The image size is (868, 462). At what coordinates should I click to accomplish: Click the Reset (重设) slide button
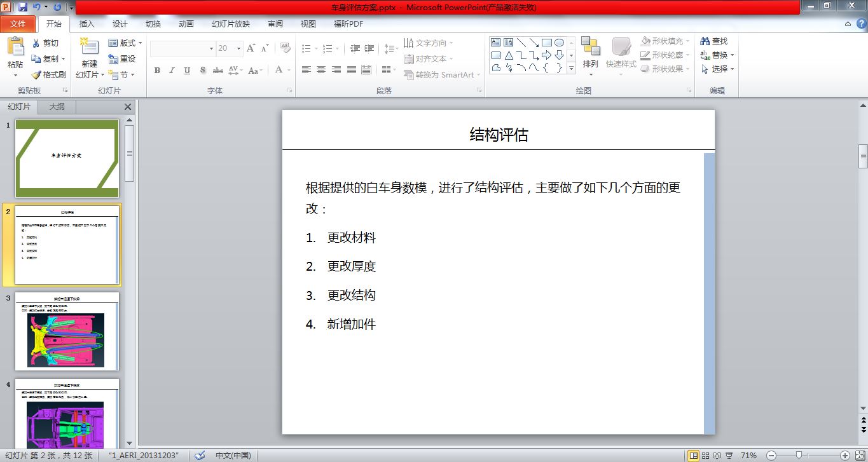pos(122,59)
